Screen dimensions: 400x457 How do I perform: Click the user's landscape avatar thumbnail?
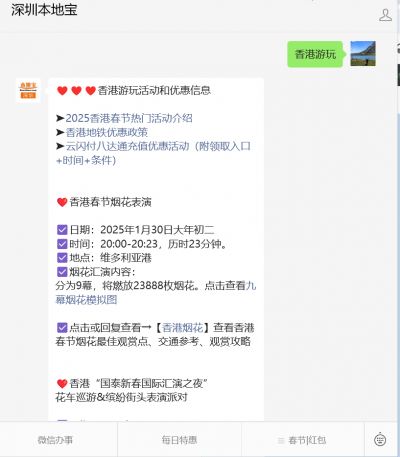[x=363, y=54]
